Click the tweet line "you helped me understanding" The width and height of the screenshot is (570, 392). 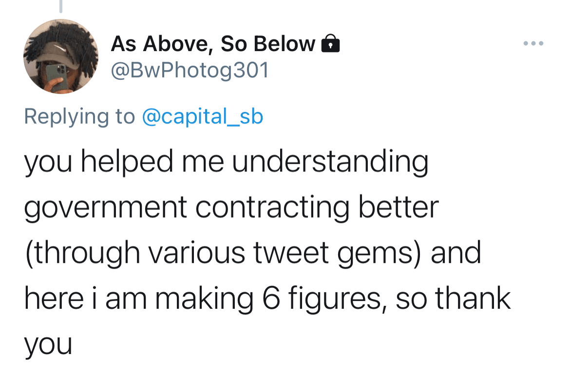226,162
